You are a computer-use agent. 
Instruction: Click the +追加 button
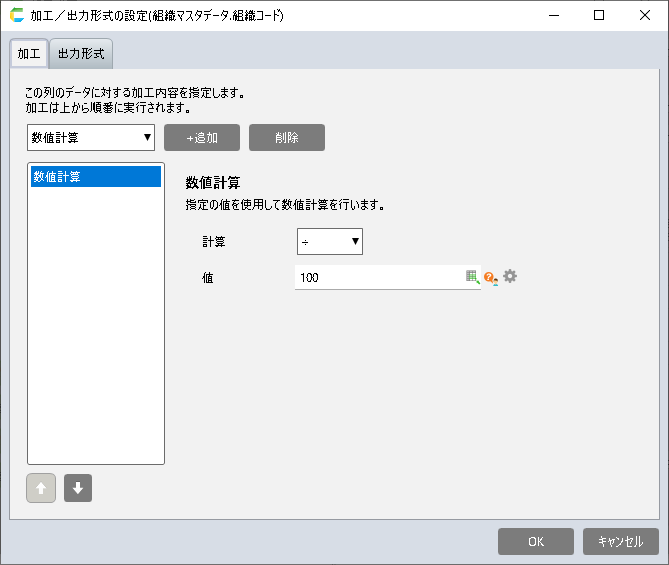(x=202, y=138)
